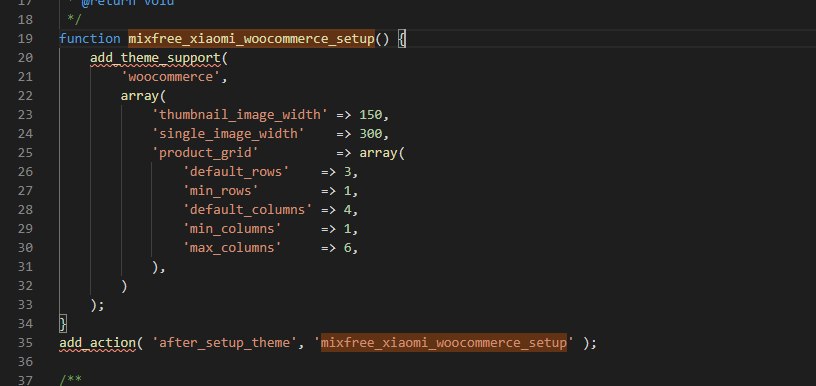The width and height of the screenshot is (816, 386).
Task: Click line number 18 in the gutter
Action: 25,20
